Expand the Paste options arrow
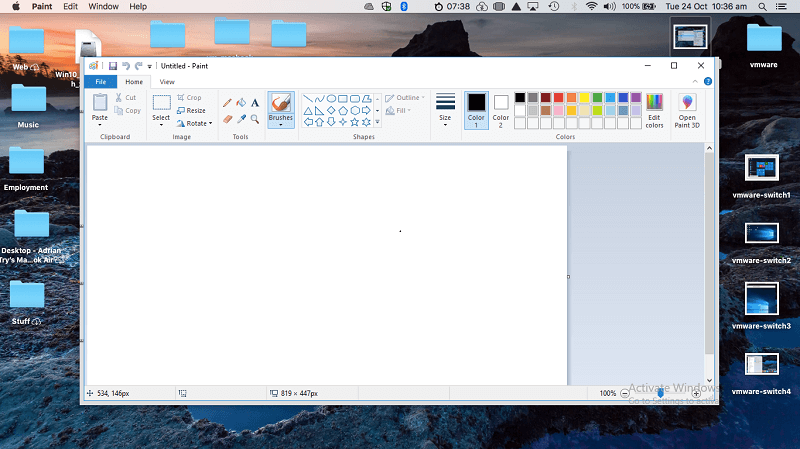The height and width of the screenshot is (449, 800). (x=100, y=125)
